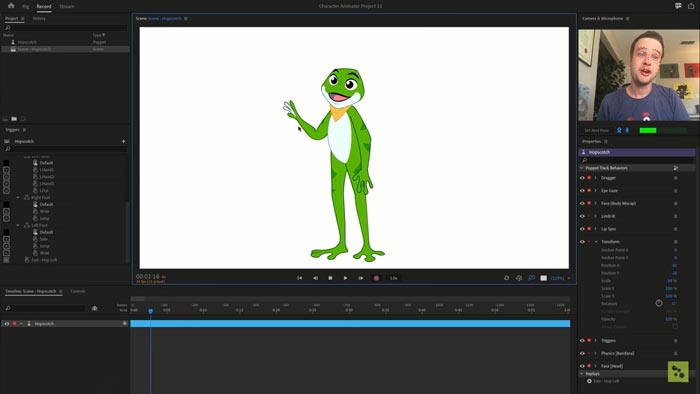Collapse the Hopscotch timeline track
This screenshot has height=394, width=700.
[x=21, y=323]
